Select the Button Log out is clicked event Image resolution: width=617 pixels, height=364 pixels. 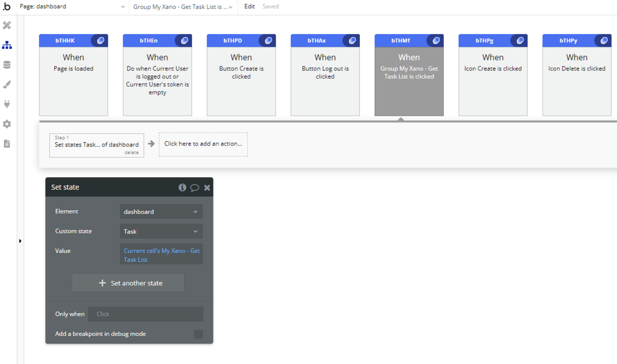pyautogui.click(x=325, y=75)
